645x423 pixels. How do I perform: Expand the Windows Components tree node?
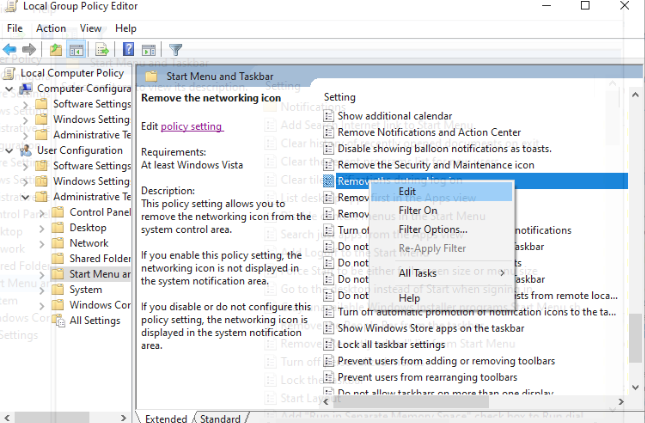pos(42,306)
